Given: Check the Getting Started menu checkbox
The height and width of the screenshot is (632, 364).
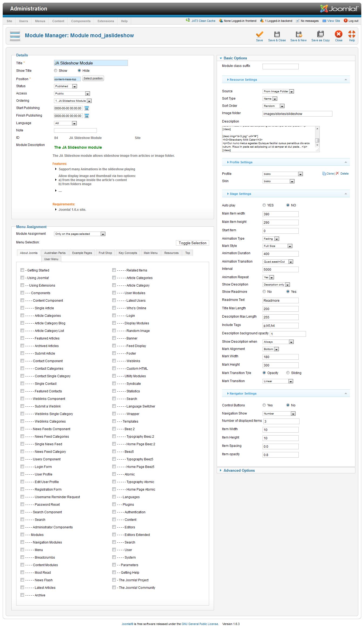Looking at the screenshot, I should point(22,270).
